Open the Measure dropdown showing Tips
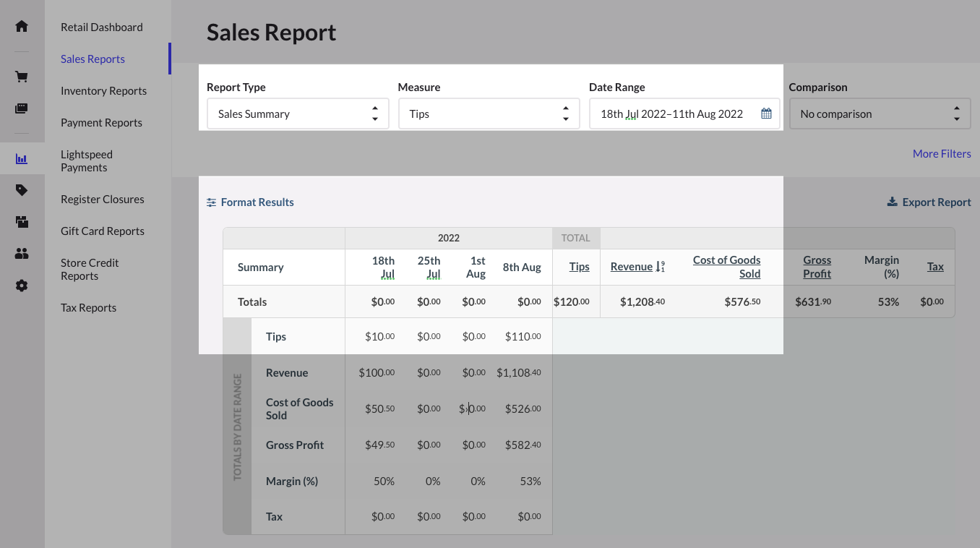Screen dimensions: 980x548 click(x=489, y=114)
